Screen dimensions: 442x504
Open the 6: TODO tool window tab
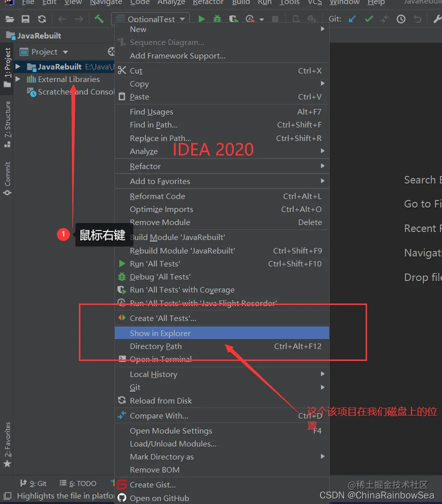click(x=78, y=483)
